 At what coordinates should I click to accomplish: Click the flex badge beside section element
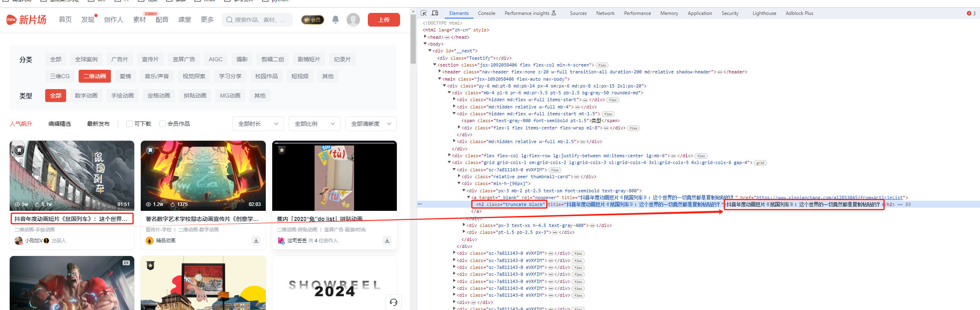point(602,65)
